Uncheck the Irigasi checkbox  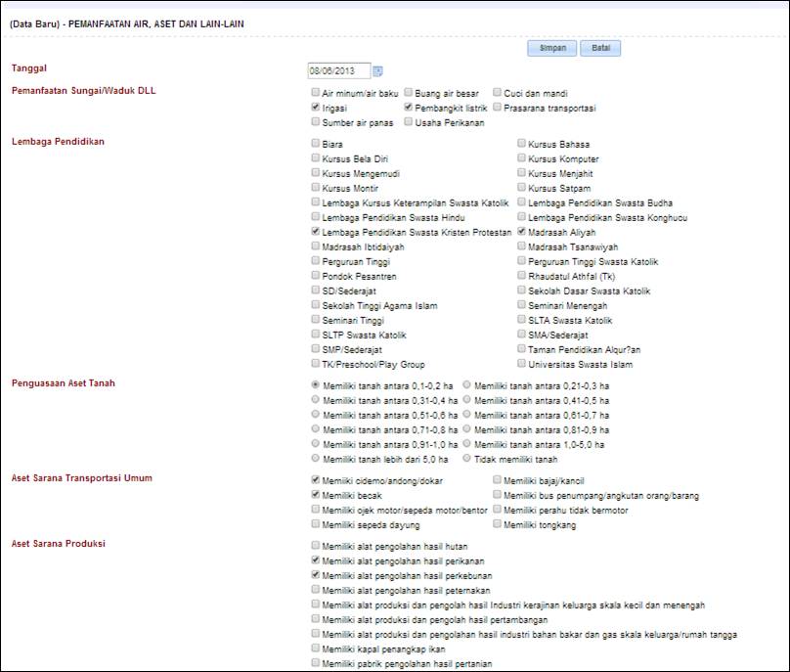coord(316,107)
